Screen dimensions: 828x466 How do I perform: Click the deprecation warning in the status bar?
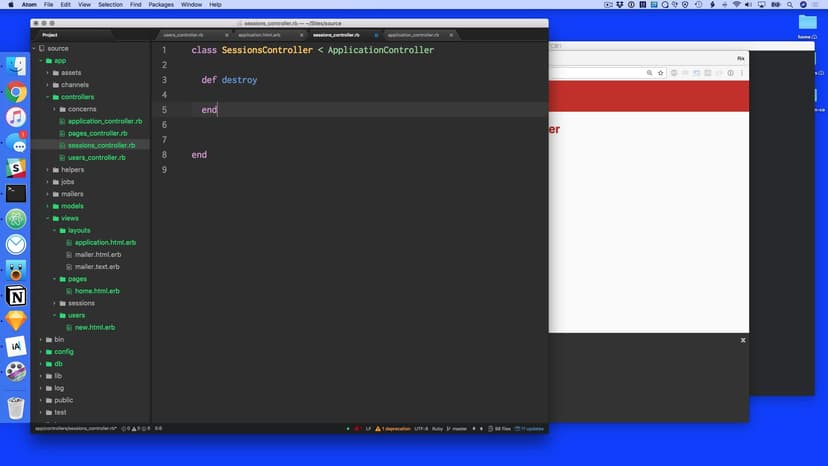pyautogui.click(x=396, y=428)
